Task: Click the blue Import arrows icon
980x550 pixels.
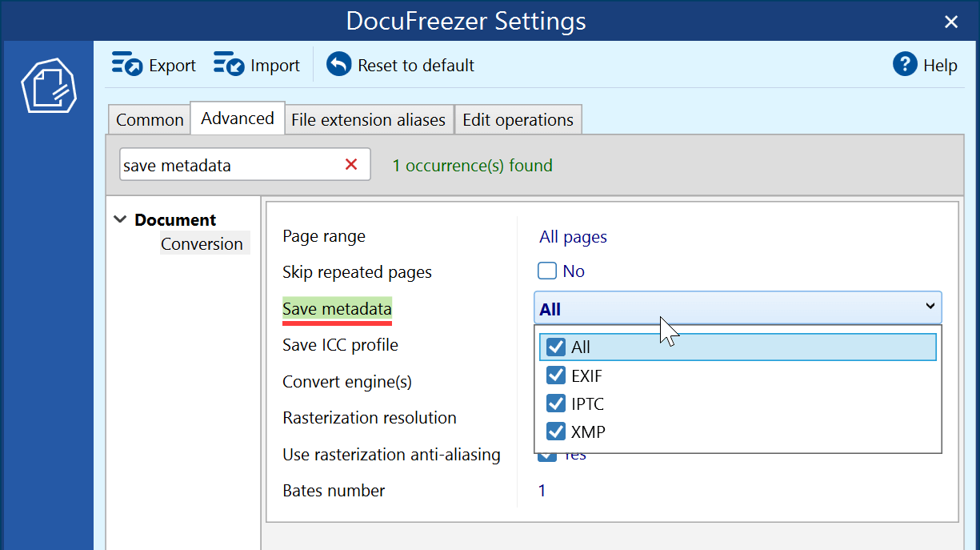Action: pos(228,64)
